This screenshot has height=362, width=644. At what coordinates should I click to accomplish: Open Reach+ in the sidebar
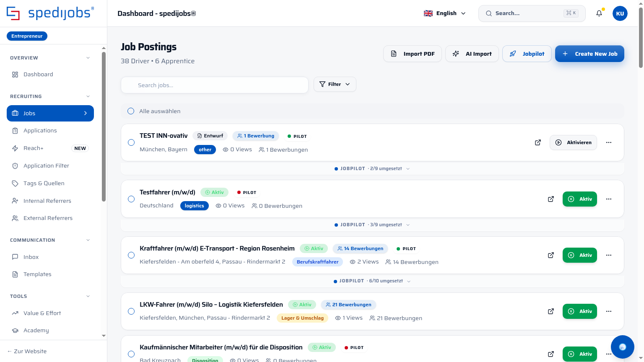point(50,148)
